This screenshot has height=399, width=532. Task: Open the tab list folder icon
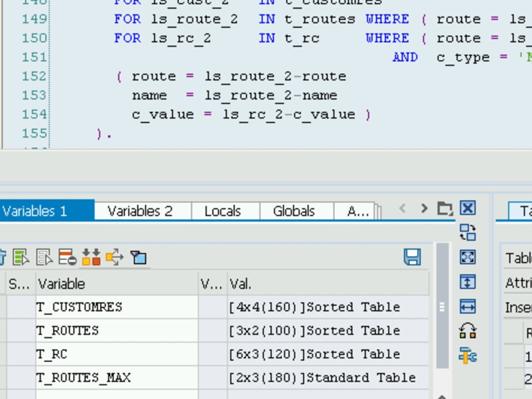pyautogui.click(x=445, y=209)
